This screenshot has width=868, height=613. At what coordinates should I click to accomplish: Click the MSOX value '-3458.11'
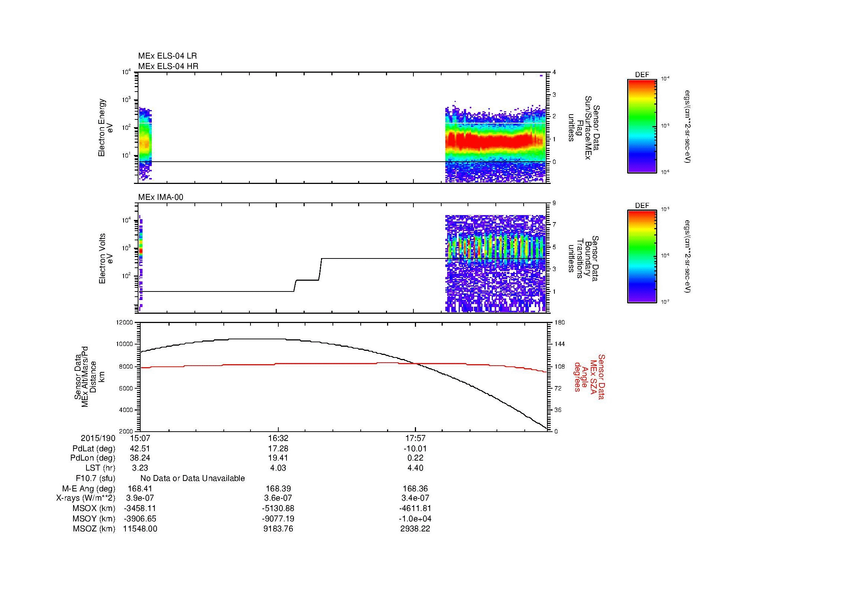[140, 508]
